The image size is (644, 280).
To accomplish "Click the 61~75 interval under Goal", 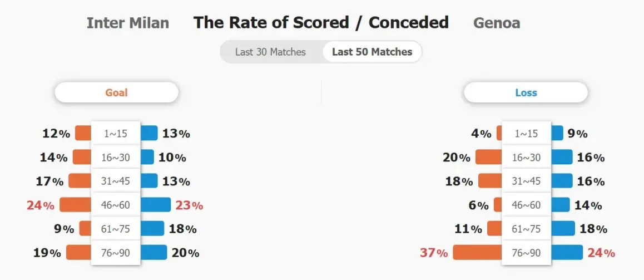I will (116, 229).
